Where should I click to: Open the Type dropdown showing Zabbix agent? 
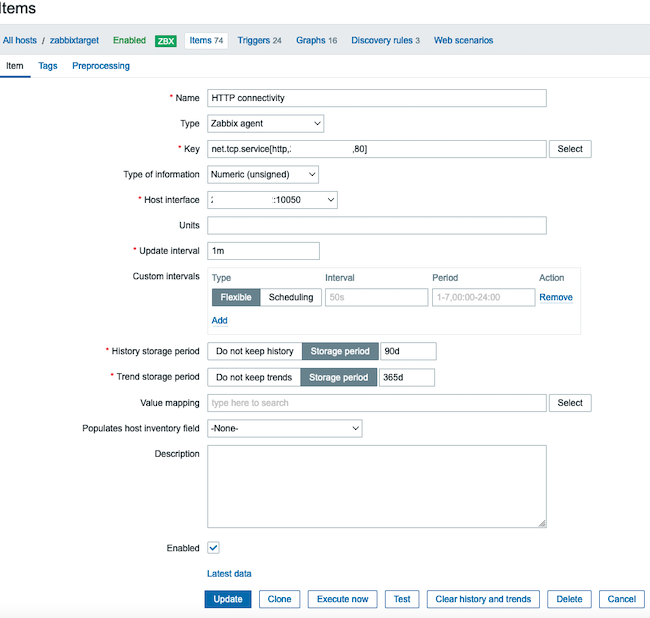click(265, 123)
